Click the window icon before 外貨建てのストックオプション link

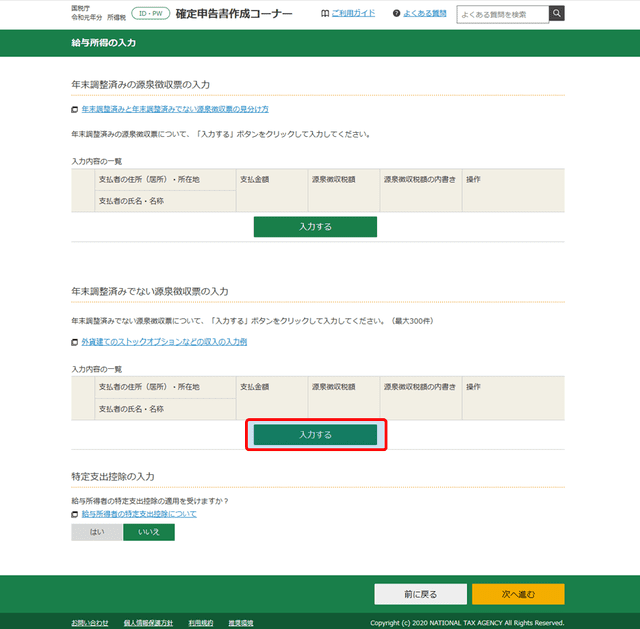coord(75,342)
